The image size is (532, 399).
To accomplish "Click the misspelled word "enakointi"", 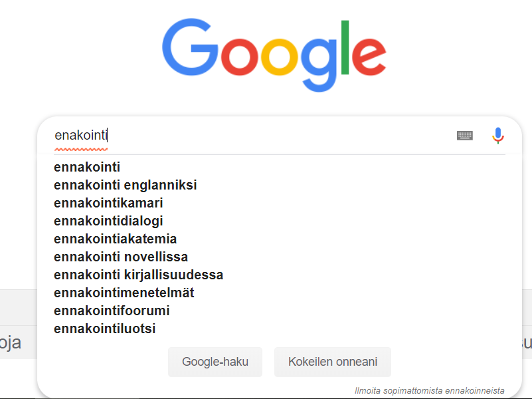I will (x=81, y=135).
